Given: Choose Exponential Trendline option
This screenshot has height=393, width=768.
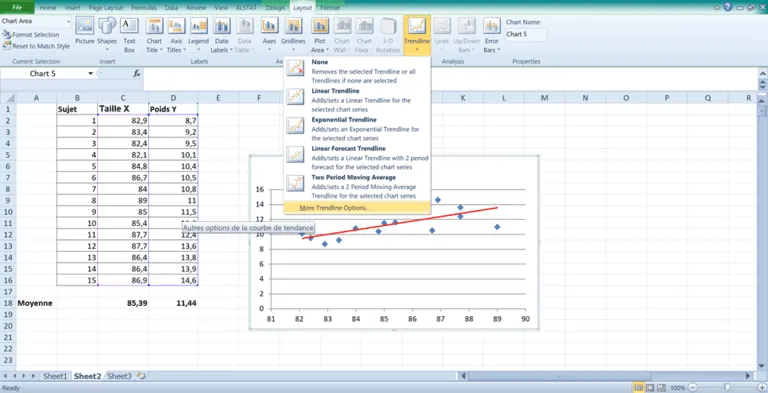Looking at the screenshot, I should 357,129.
